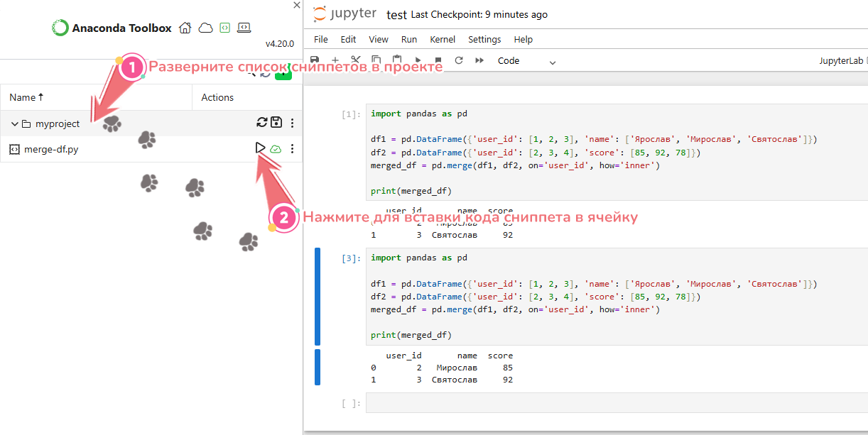Click the Anaconda Toolbox home icon
The width and height of the screenshot is (868, 435).
point(185,28)
